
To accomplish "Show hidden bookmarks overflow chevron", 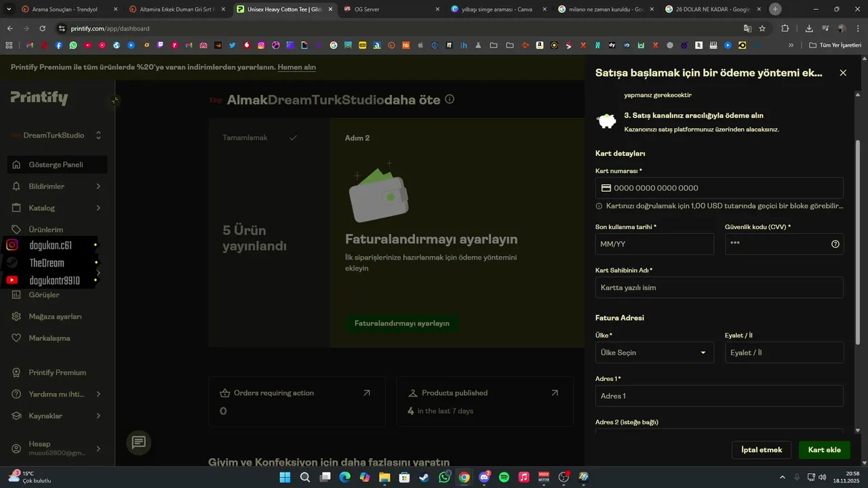I will point(791,45).
